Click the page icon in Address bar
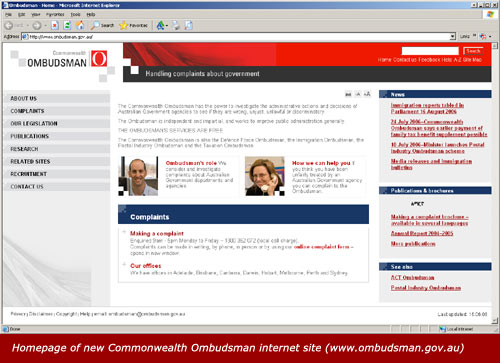This screenshot has height=363, width=500. tap(25, 37)
